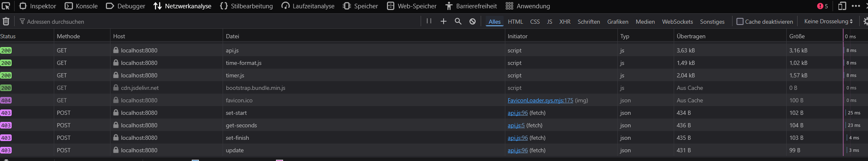Select the set-finish file cell

(364, 138)
